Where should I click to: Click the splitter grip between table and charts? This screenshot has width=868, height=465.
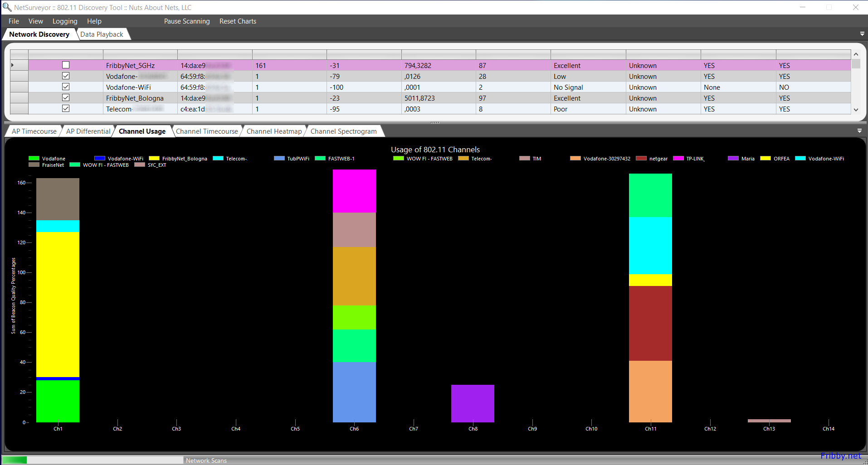(x=435, y=122)
